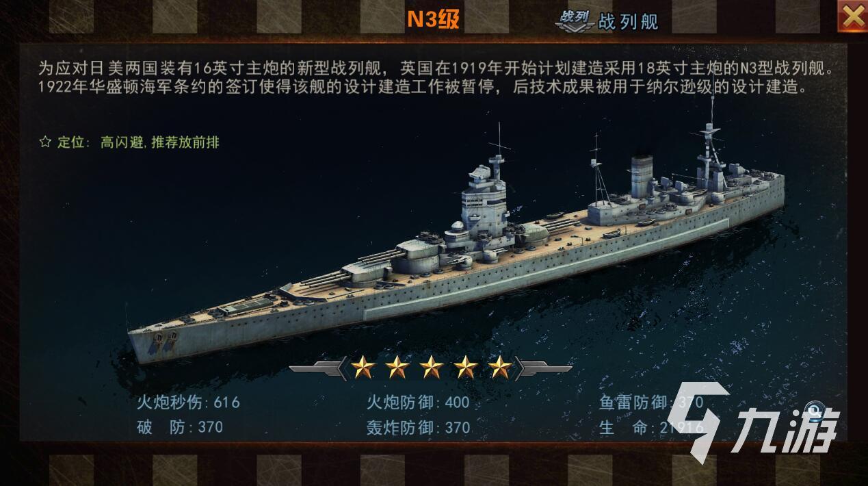868x486 pixels.
Task: Click the 战列 winged class badge icon
Action: (x=574, y=20)
